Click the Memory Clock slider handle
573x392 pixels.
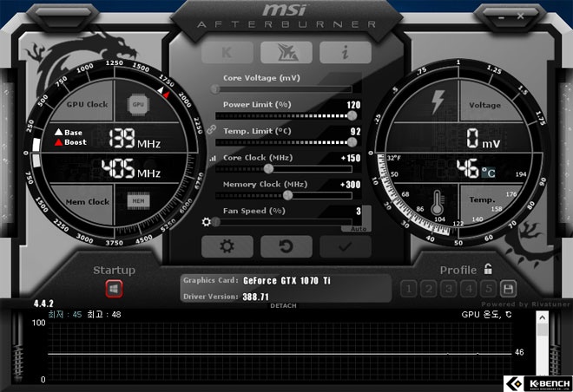[x=288, y=195]
